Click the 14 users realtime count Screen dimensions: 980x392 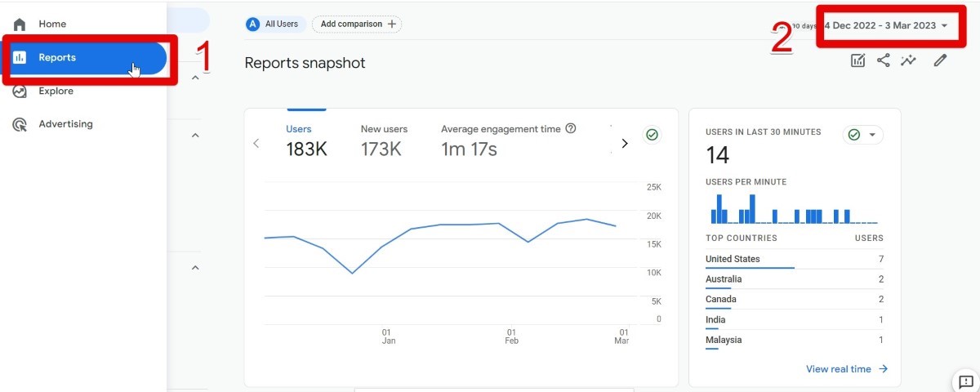pos(718,155)
